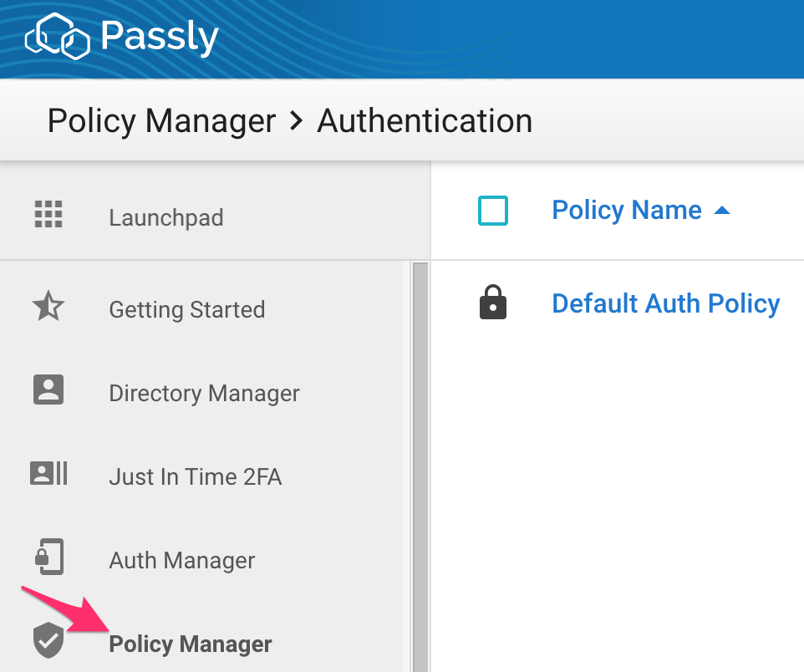The height and width of the screenshot is (672, 804).
Task: Click the Directory Manager person icon
Action: pos(48,389)
